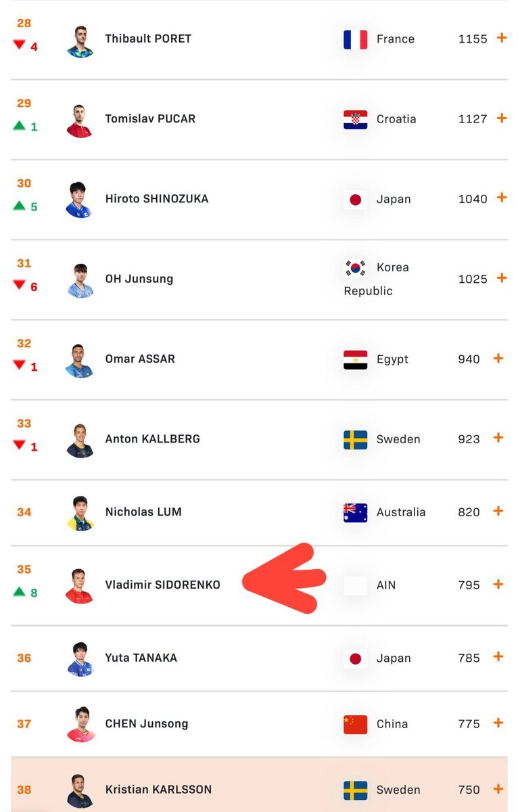Click Anton KALLBERG's Sweden flag icon
The height and width of the screenshot is (812, 518).
[x=355, y=440]
